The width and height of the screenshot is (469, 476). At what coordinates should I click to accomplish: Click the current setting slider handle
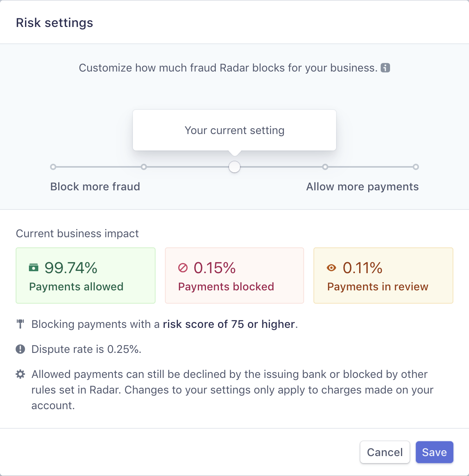pyautogui.click(x=234, y=167)
